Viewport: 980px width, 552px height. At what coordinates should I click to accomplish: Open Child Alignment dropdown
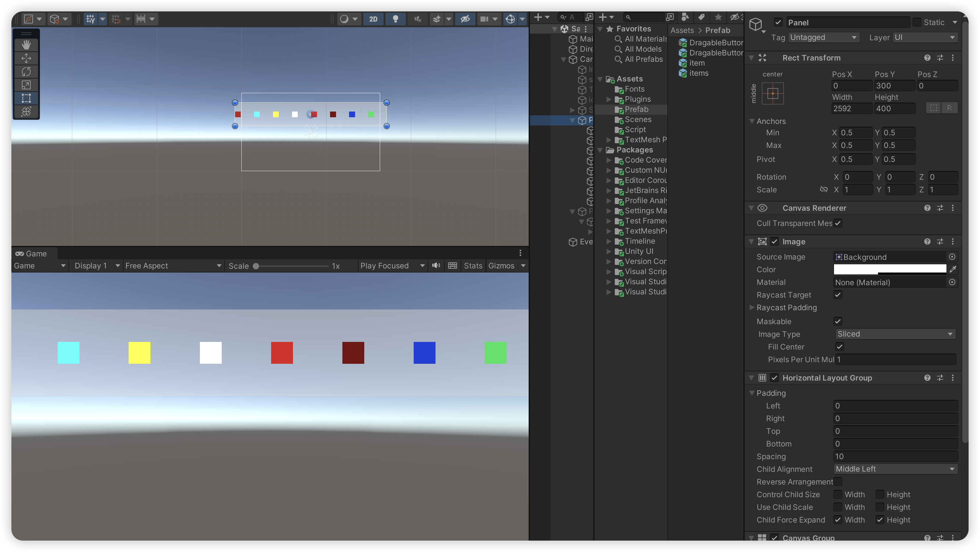click(x=895, y=469)
